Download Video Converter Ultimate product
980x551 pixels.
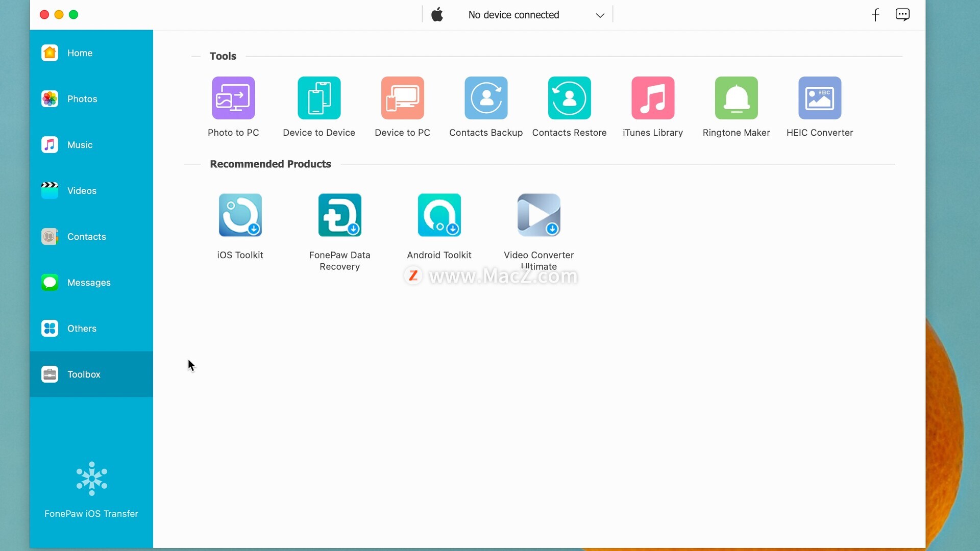pos(538,215)
